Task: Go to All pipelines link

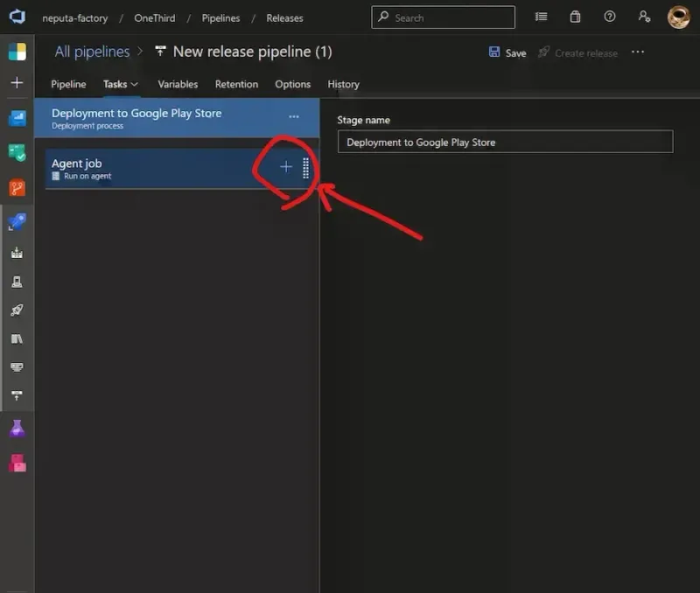Action: click(92, 52)
